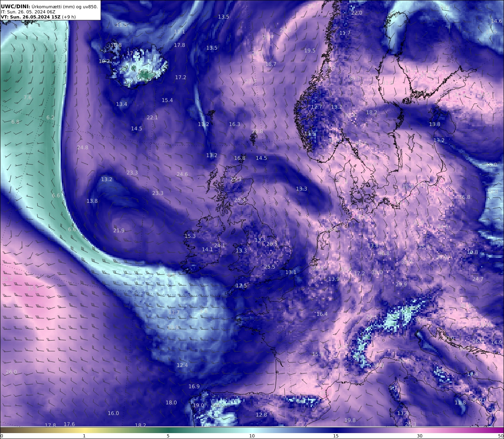Click the 6.8 value label
The width and height of the screenshot is (504, 439).
[15, 122]
